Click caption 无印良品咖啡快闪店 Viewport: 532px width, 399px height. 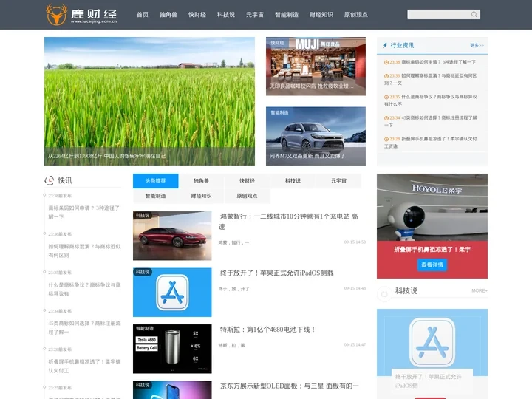coord(312,86)
